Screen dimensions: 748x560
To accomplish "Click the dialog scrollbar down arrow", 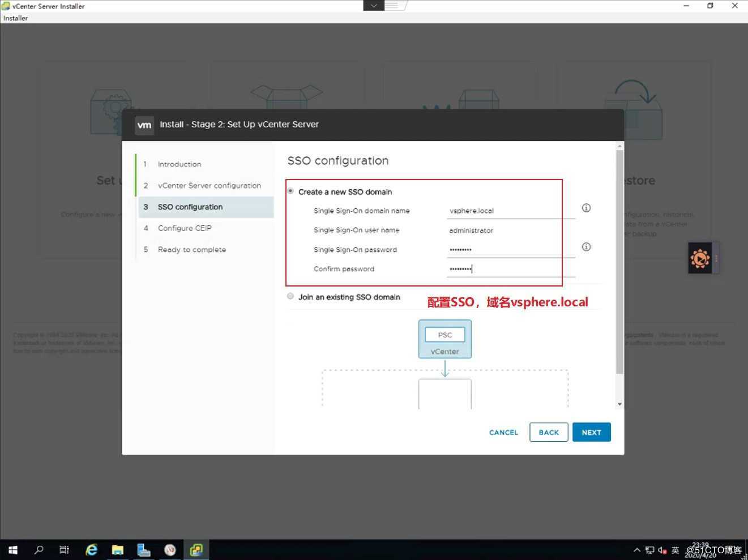I will [x=619, y=404].
